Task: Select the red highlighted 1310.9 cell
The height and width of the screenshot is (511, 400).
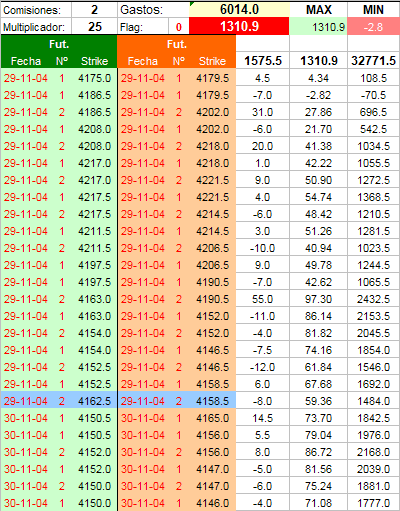Action: click(239, 26)
